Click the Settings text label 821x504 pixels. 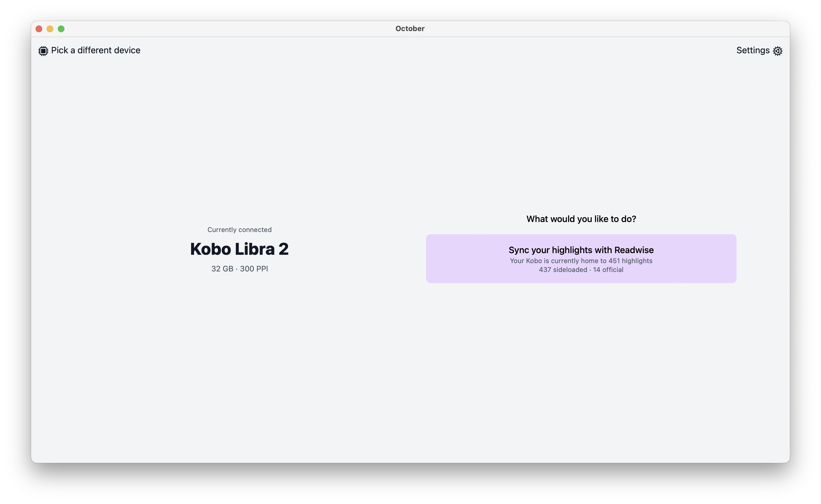coord(753,50)
